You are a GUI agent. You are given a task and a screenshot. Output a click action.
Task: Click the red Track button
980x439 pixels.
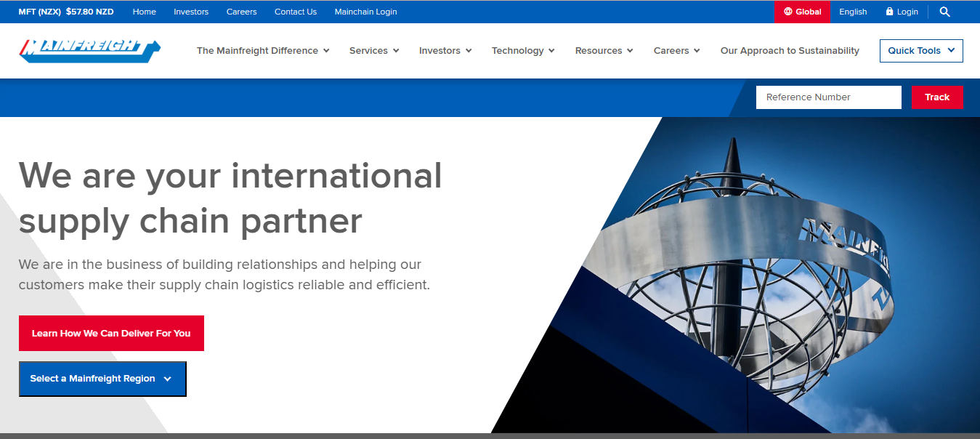point(937,97)
